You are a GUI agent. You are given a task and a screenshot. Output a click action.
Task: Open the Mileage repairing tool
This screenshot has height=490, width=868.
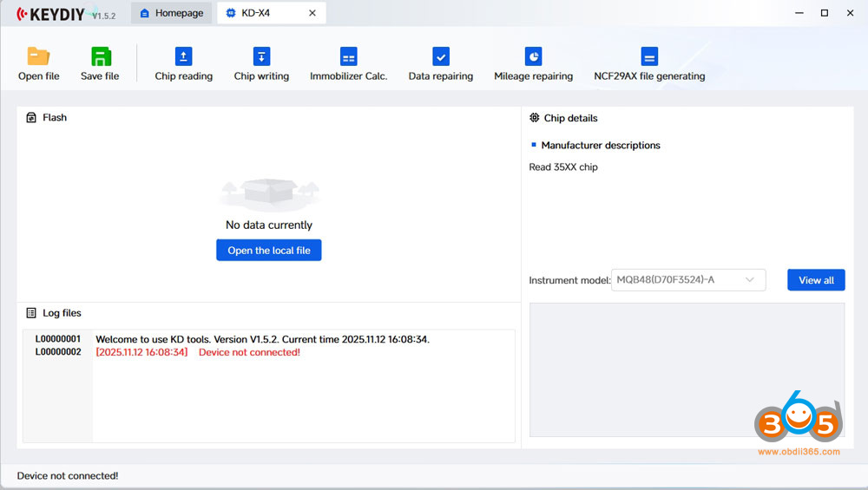(x=533, y=57)
